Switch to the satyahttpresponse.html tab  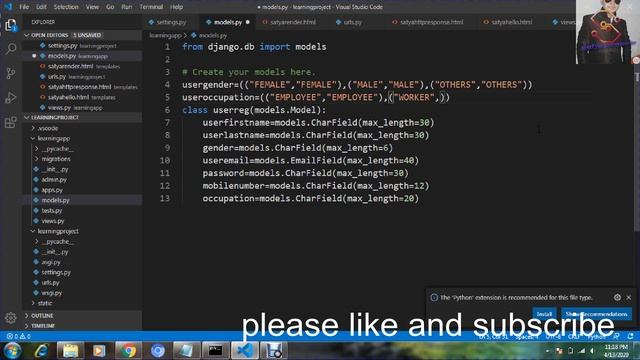coord(431,22)
